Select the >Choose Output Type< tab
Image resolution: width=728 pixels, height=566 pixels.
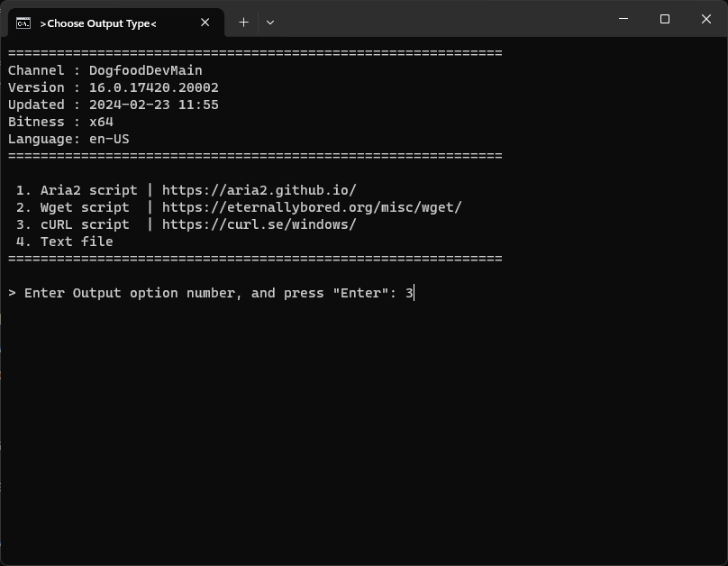pos(116,23)
